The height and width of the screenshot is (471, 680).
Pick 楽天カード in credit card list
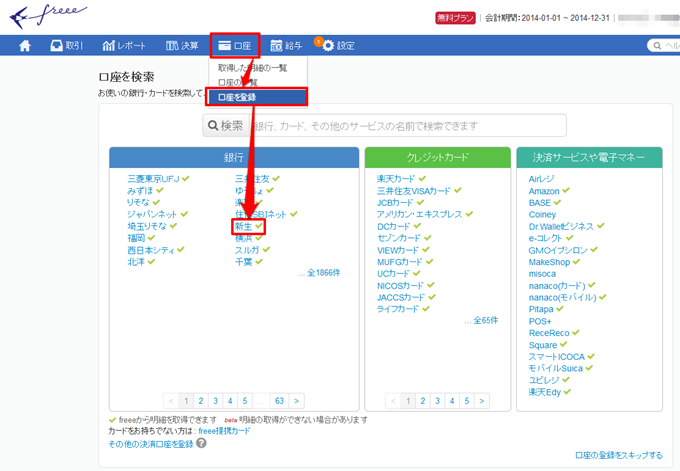(394, 178)
